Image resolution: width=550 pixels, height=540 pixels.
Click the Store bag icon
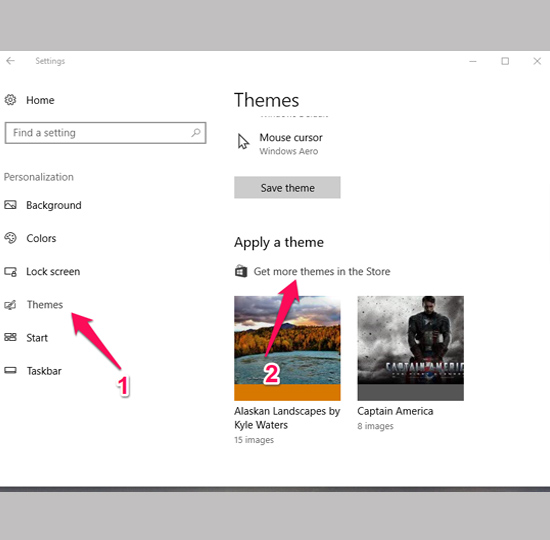(241, 271)
